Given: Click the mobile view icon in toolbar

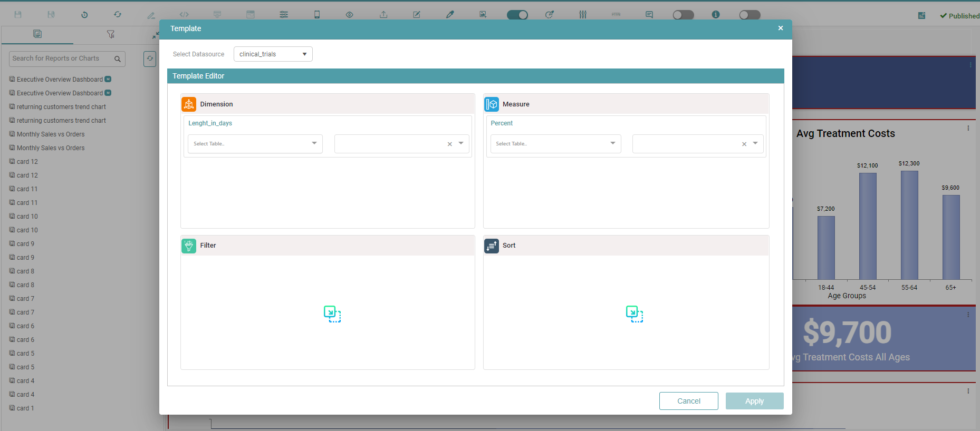Looking at the screenshot, I should 317,15.
